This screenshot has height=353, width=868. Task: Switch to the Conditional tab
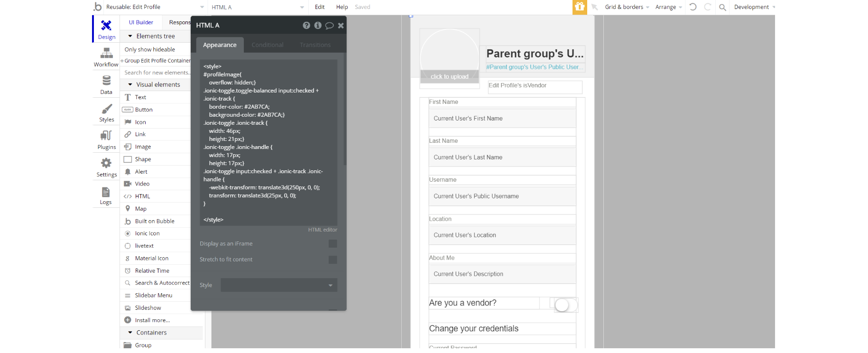coord(268,45)
